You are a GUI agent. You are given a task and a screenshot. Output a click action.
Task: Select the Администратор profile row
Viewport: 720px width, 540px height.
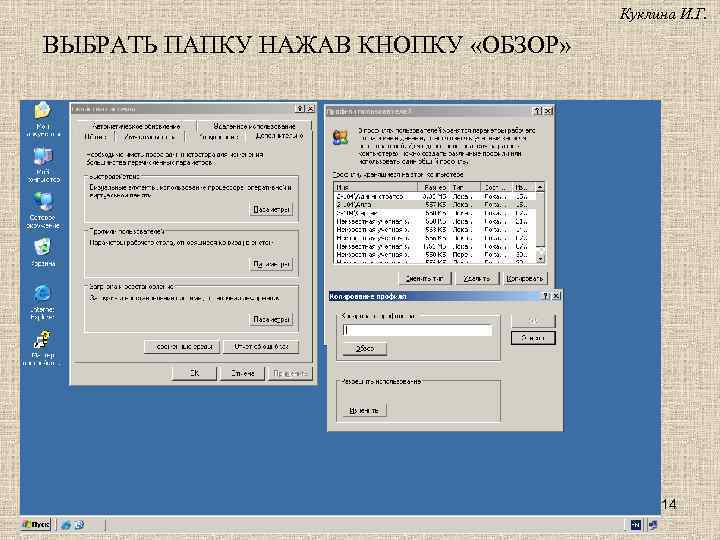[x=435, y=196]
